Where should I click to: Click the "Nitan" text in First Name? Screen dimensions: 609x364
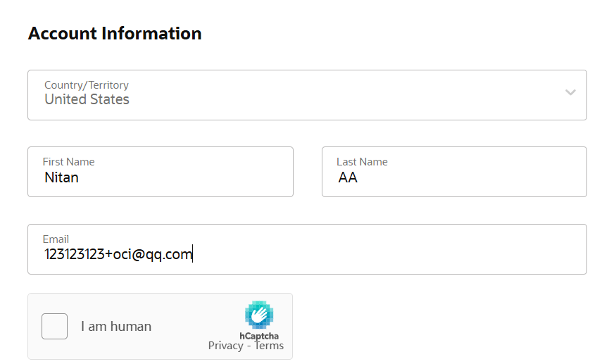click(61, 177)
